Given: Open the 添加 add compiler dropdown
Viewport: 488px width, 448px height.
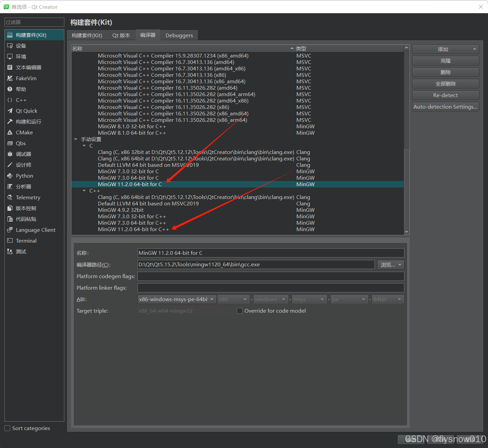Looking at the screenshot, I should click(x=446, y=49).
